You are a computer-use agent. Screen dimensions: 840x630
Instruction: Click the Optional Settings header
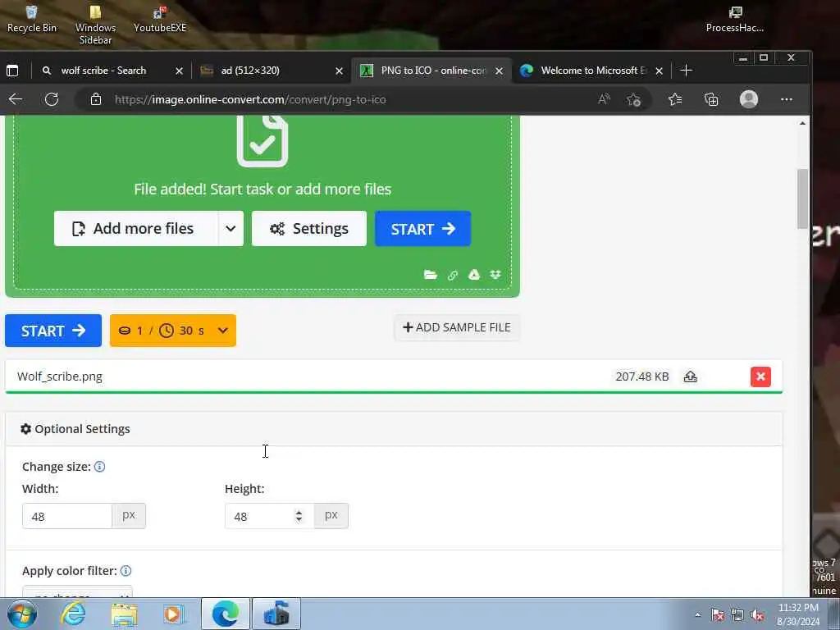[394, 429]
